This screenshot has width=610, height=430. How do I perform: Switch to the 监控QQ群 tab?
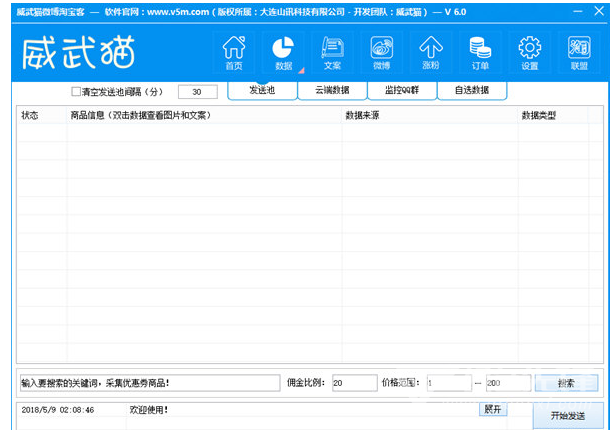[402, 90]
